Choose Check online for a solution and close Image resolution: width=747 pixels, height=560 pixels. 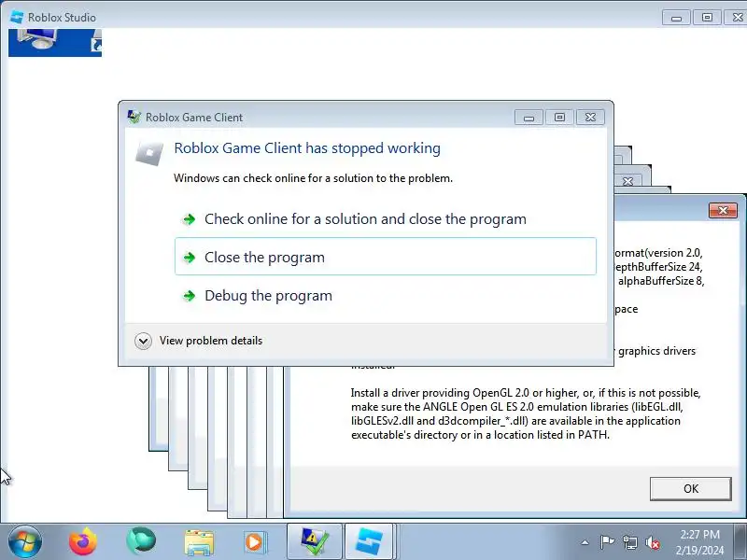coord(386,219)
